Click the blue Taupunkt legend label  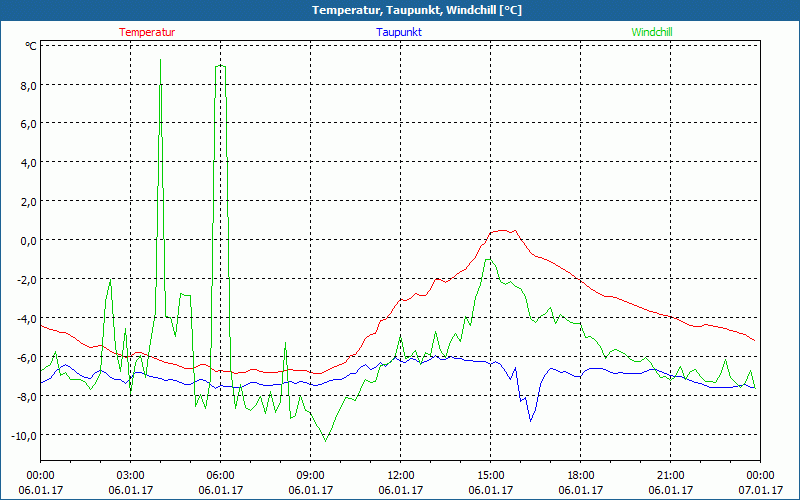click(399, 32)
